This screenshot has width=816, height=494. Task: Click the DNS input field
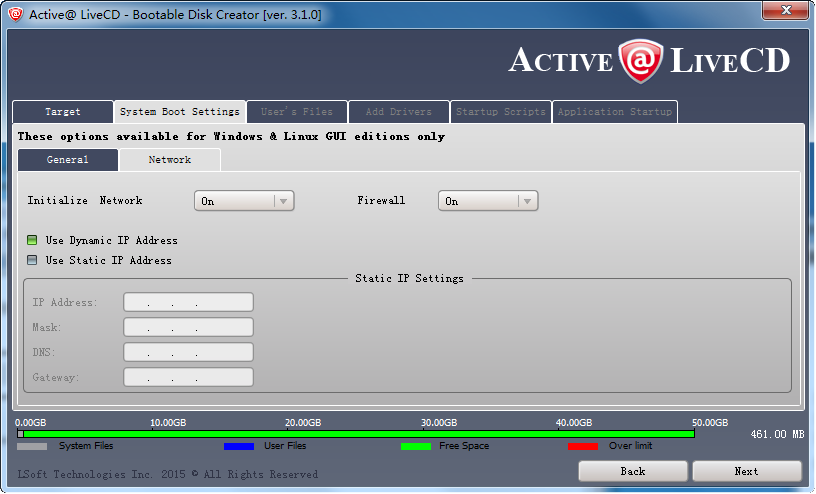tap(188, 352)
